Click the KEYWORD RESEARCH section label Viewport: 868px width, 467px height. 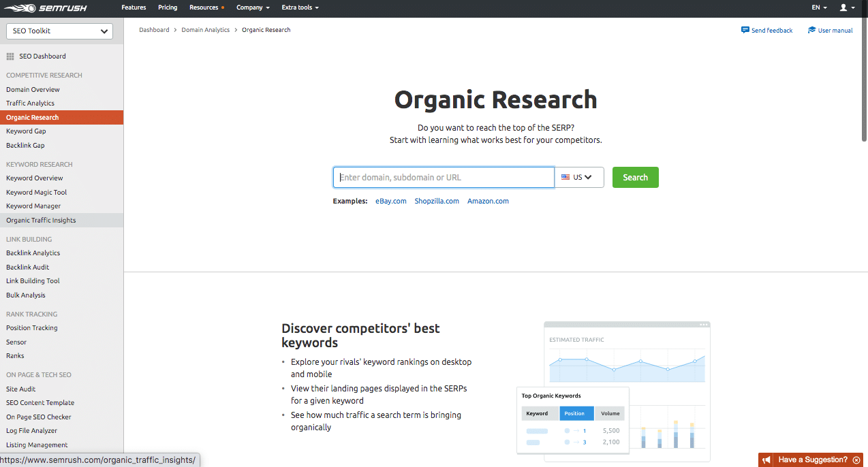click(x=40, y=164)
